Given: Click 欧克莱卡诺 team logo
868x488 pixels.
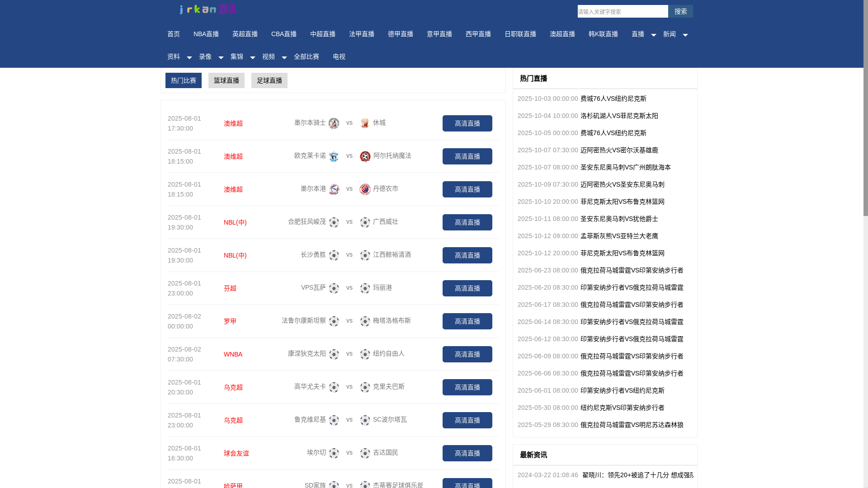Looking at the screenshot, I should 334,156.
